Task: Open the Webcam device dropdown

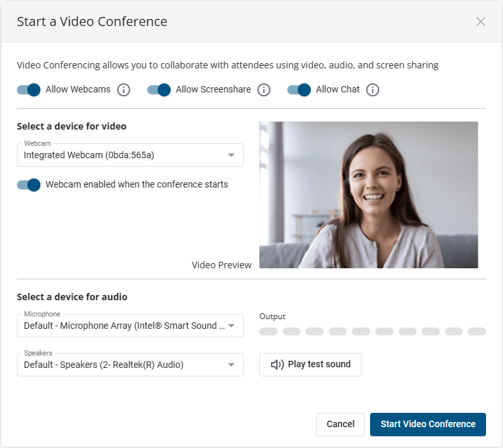Action: click(x=130, y=155)
